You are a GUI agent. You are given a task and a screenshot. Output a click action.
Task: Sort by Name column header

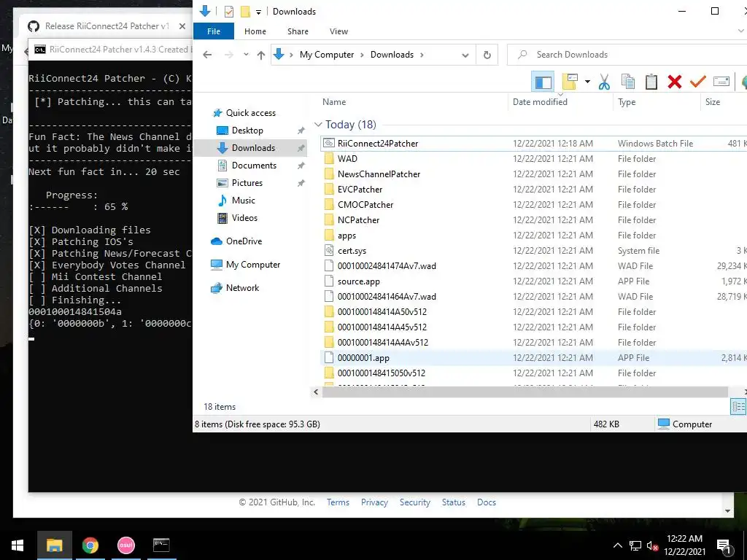tap(334, 102)
